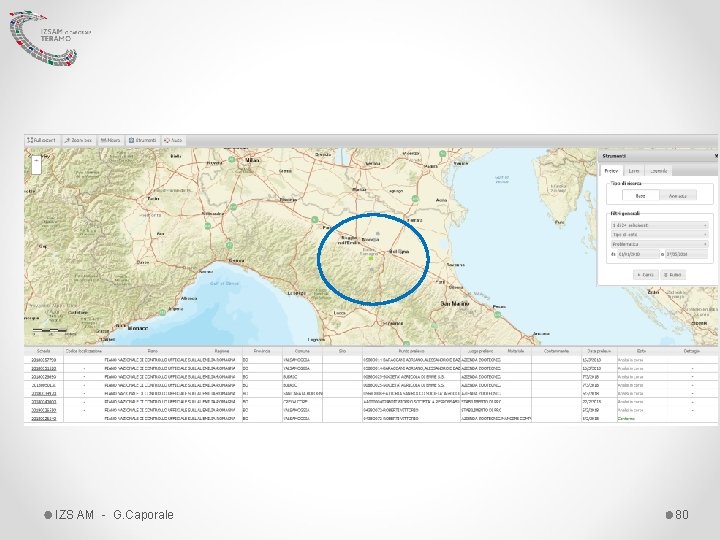The width and height of the screenshot is (720, 540).
Task: Click the Scheda column header
Action: click(44, 351)
